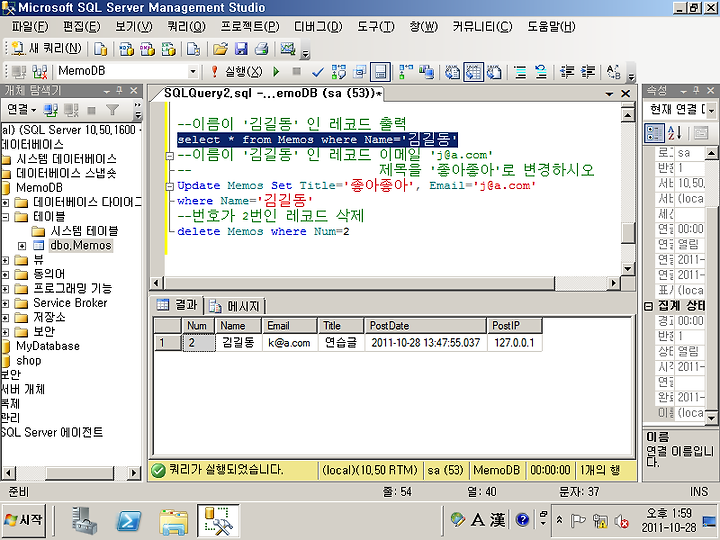Click the 새 쿼리 (New Query) button
Viewport: 720px width, 540px height.
tap(46, 48)
